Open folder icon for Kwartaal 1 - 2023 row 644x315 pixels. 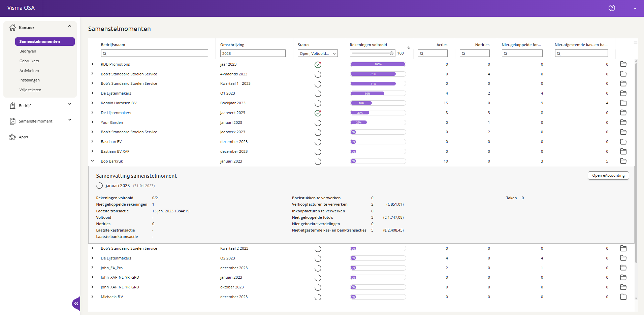(x=623, y=83)
